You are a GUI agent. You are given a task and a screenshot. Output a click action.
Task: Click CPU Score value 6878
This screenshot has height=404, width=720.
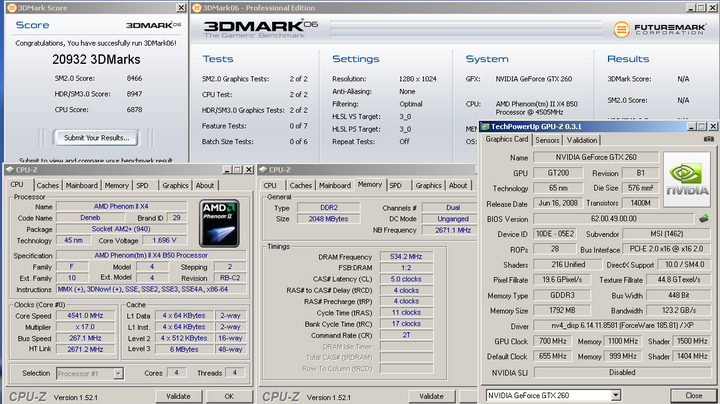134,110
